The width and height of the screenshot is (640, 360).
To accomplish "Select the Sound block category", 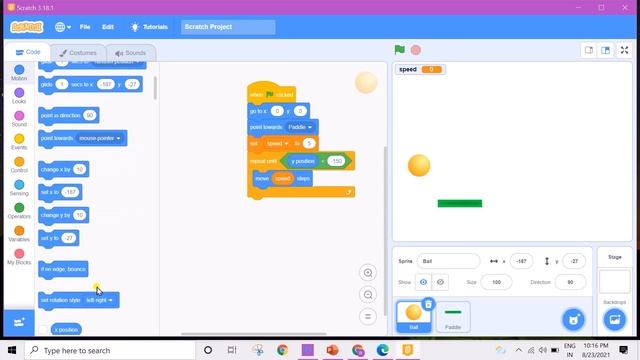I will 19,119.
